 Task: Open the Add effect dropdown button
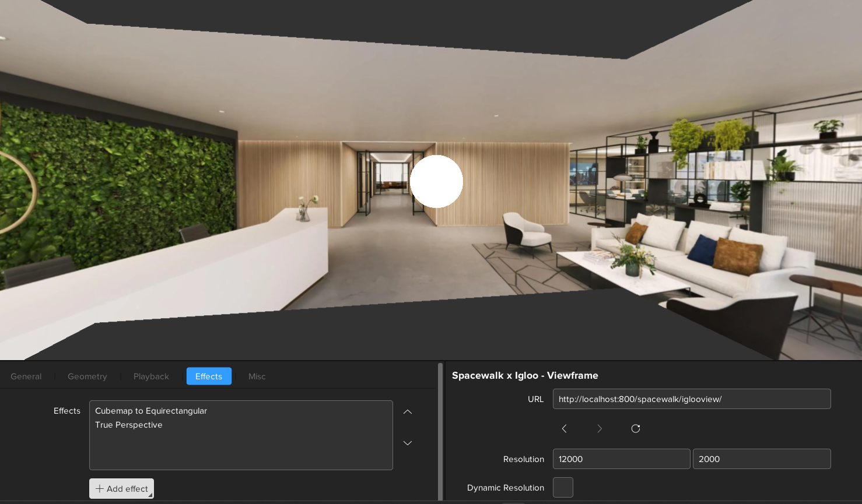[x=121, y=489]
